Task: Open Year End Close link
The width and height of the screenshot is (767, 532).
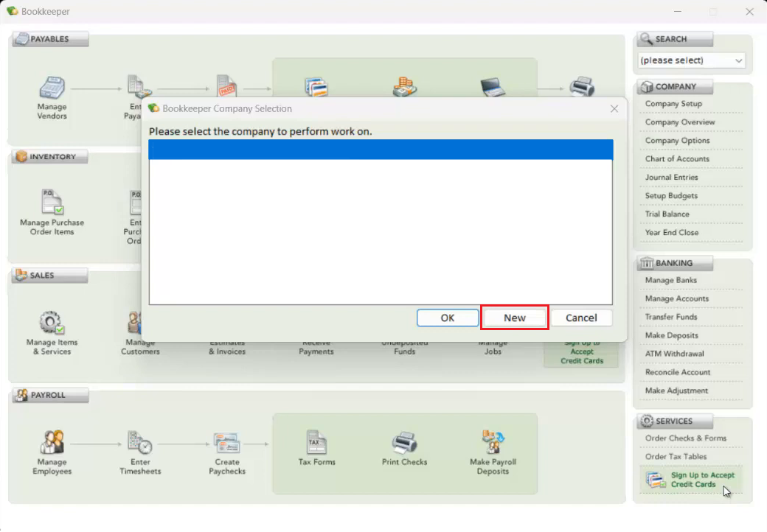Action: pos(672,233)
